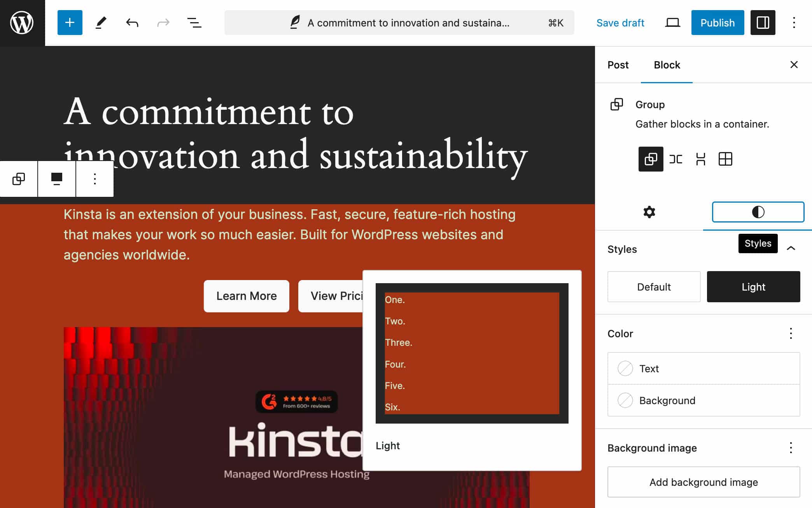Switch to the Post tab

(x=617, y=65)
